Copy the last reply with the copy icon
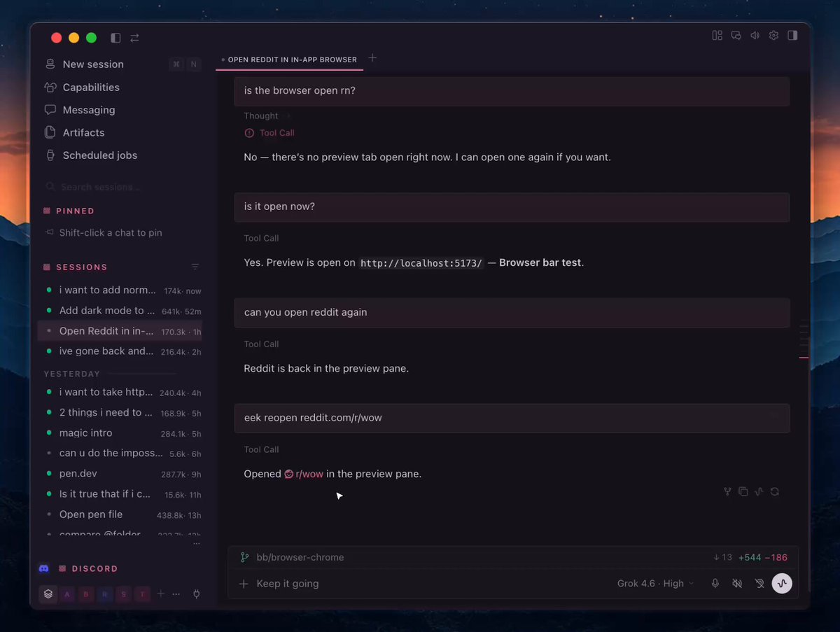This screenshot has height=632, width=840. 743,491
